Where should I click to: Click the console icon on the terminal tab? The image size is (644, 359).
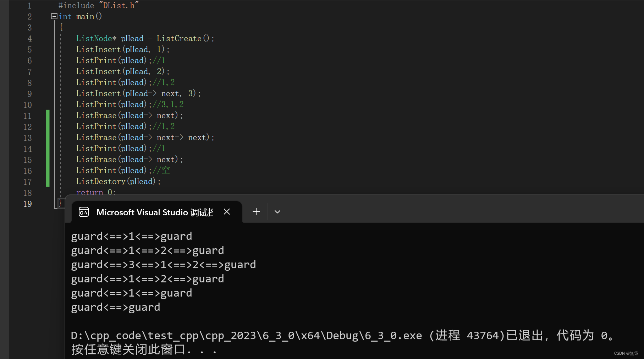click(x=84, y=212)
